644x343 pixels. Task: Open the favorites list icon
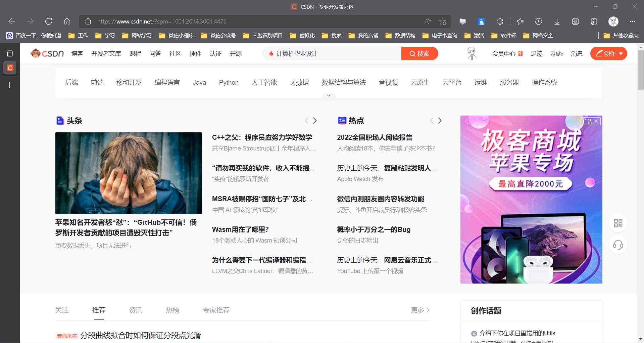(520, 22)
